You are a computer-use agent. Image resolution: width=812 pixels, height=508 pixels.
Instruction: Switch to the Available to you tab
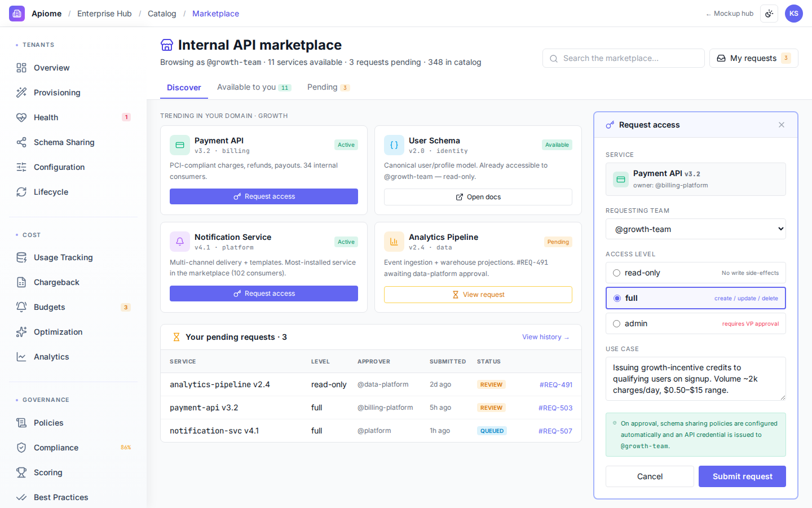(x=254, y=87)
